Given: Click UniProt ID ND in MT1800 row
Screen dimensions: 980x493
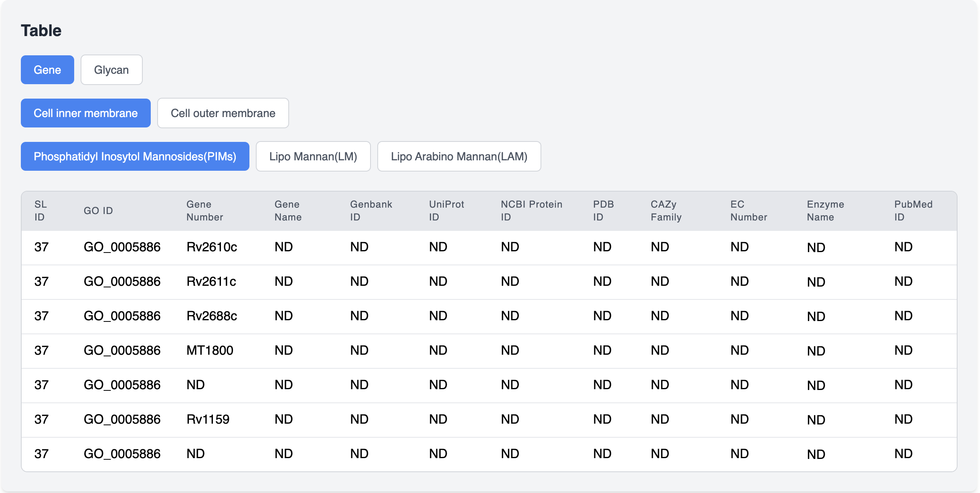Looking at the screenshot, I should click(x=438, y=350).
